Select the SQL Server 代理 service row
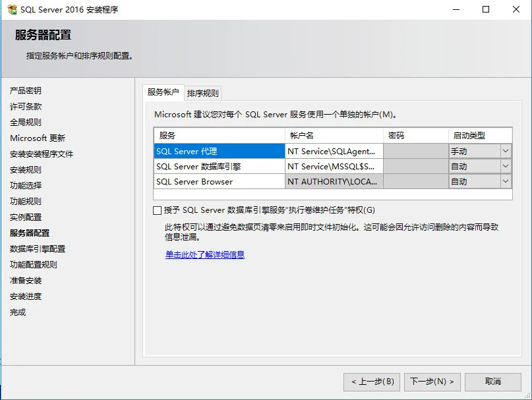 point(219,151)
